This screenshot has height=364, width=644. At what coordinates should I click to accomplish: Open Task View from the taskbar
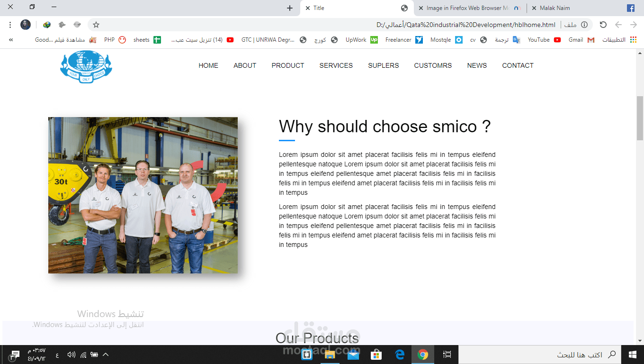point(447,355)
